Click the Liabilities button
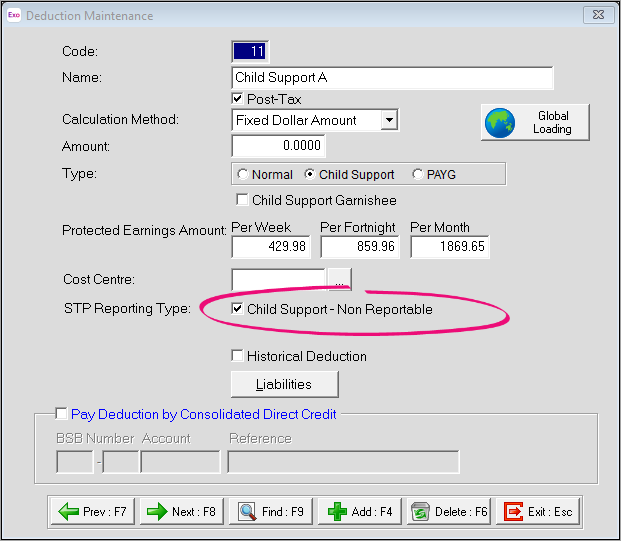621x541 pixels. coord(284,384)
